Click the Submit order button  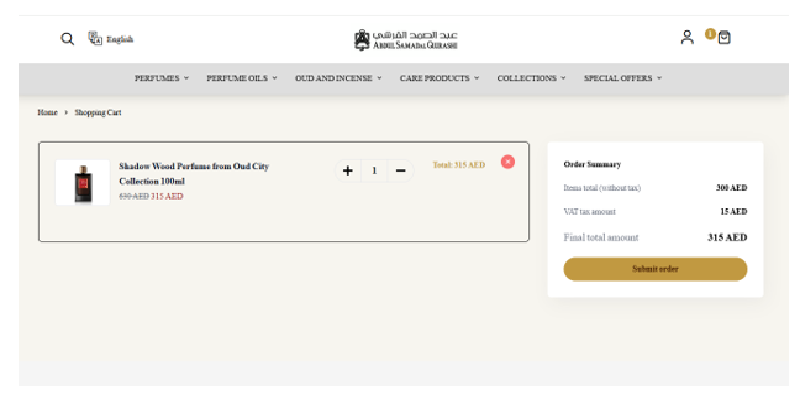tap(655, 269)
